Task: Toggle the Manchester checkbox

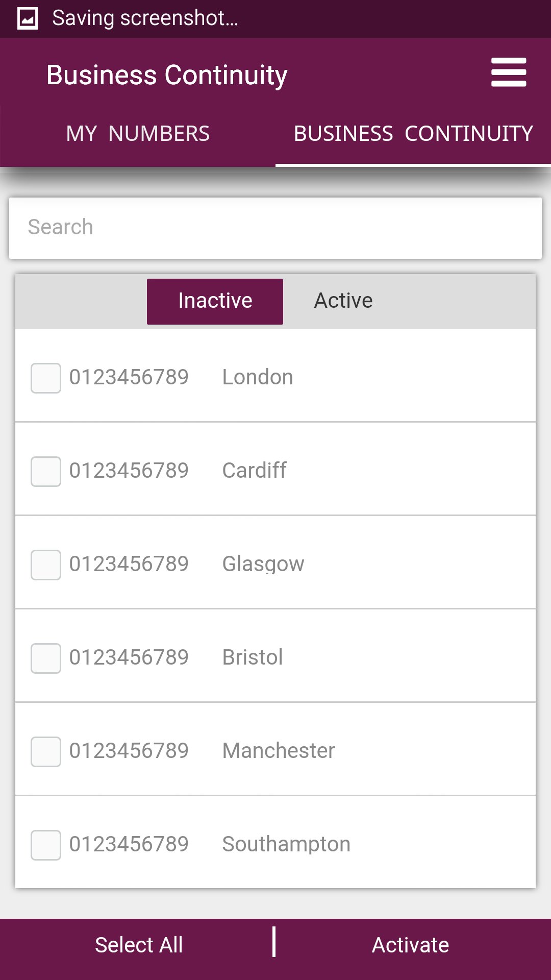Action: point(46,752)
